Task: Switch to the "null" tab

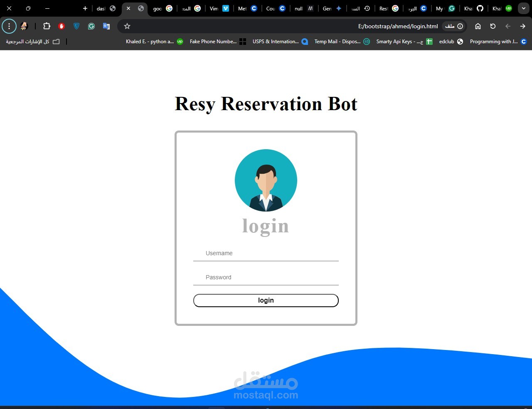Action: [304, 8]
